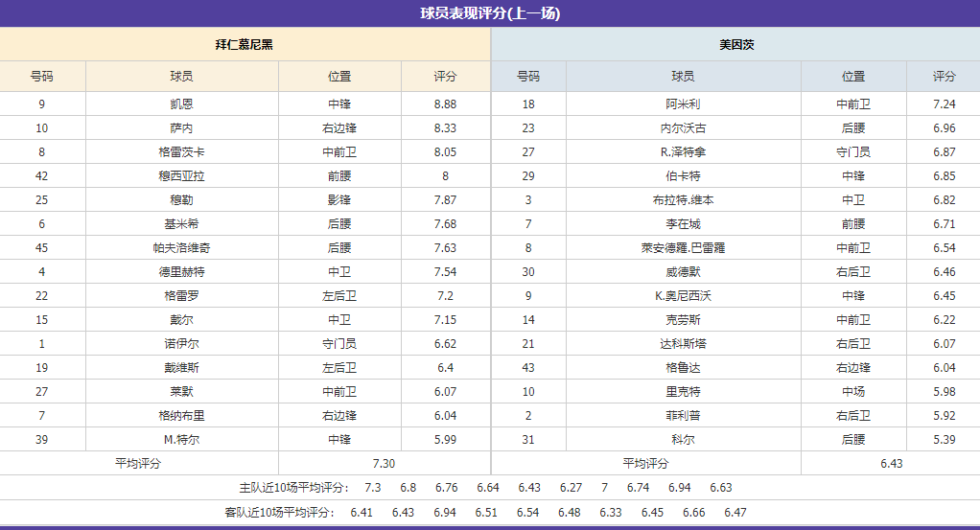Click rating 5.99 for M.特尔
The image size is (980, 530).
coord(446,439)
